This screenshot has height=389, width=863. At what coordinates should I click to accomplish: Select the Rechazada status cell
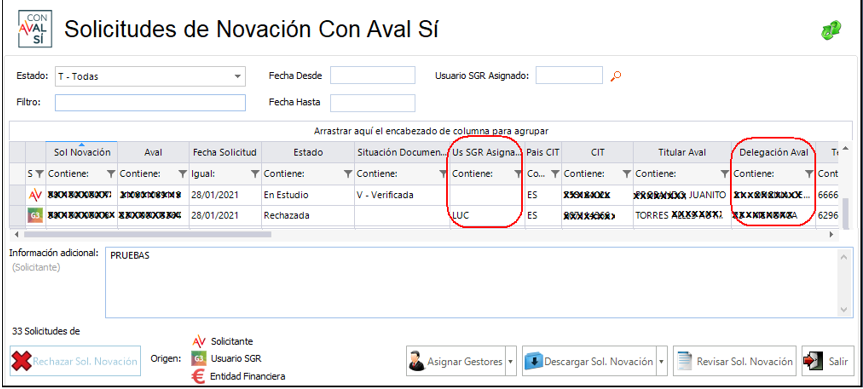[x=308, y=216]
